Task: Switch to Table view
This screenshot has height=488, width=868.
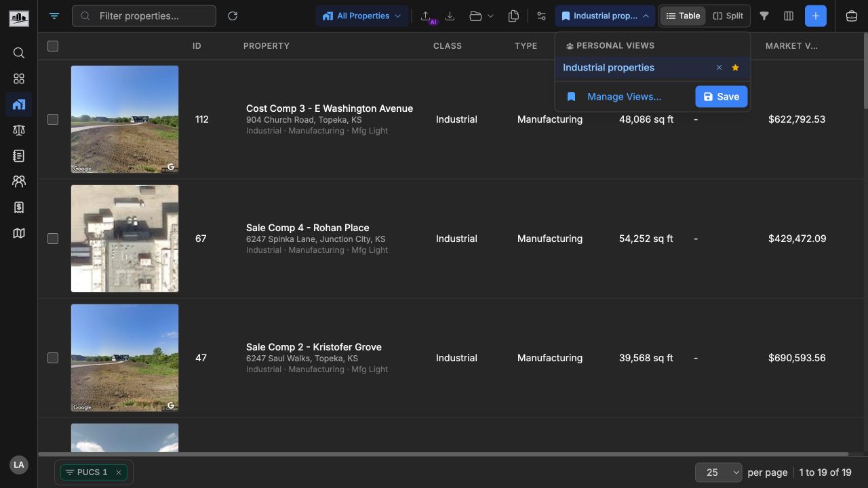Action: tap(683, 16)
